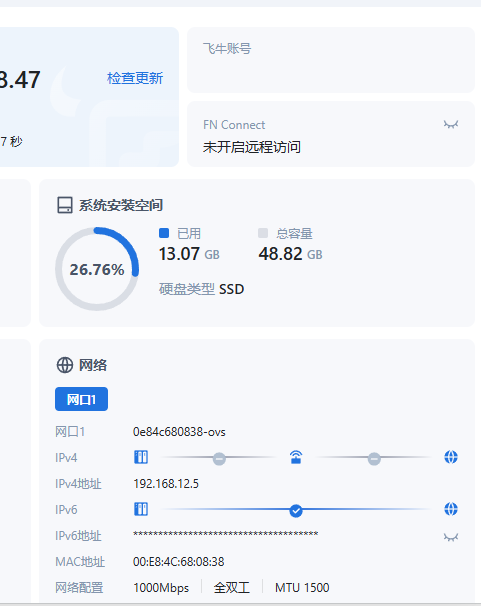Click the disk icon beside 系统安装空间
Image resolution: width=481 pixels, height=606 pixels.
65,205
